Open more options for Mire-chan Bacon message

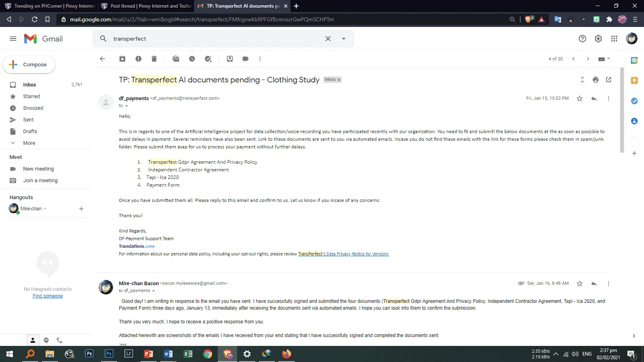coord(609,284)
